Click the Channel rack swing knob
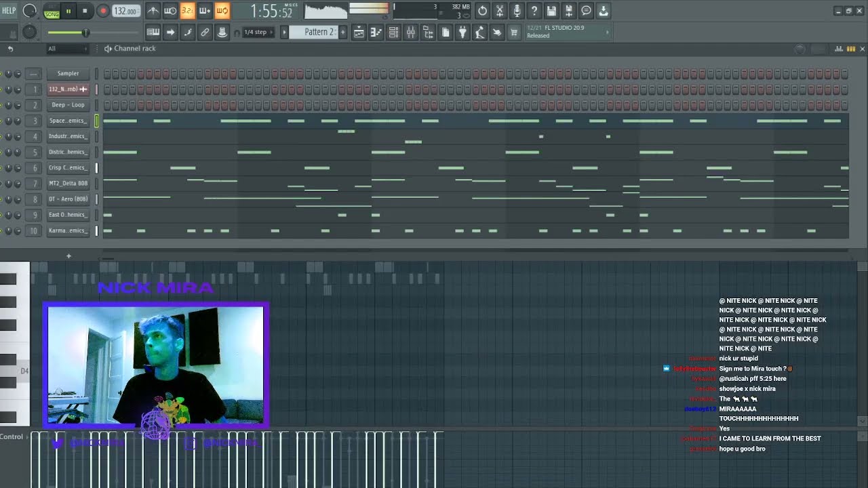 coord(800,49)
